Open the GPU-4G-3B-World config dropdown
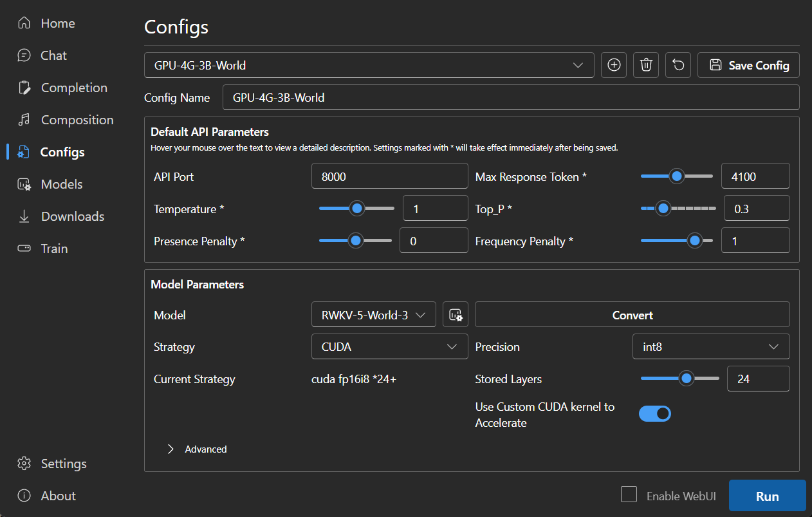 pos(369,65)
